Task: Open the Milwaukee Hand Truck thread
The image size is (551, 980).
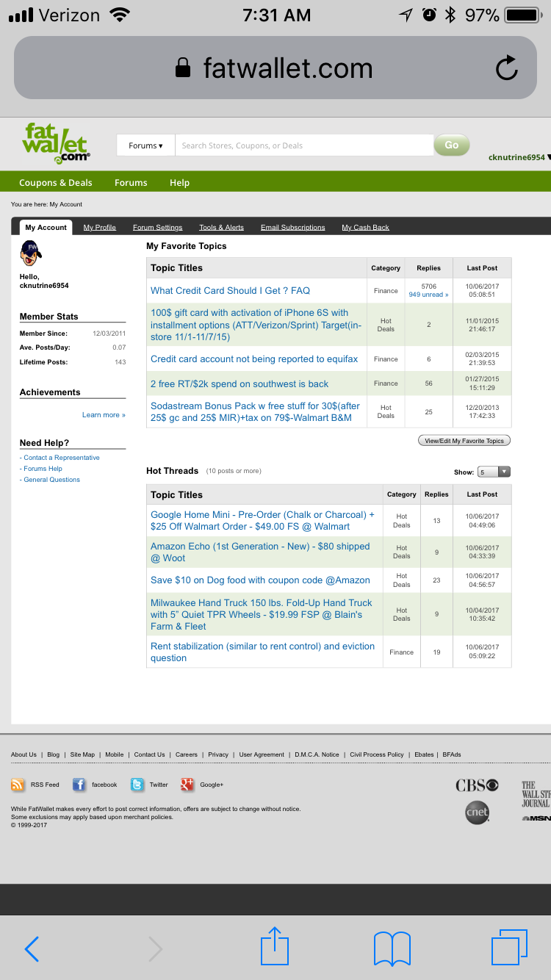Action: 262,614
